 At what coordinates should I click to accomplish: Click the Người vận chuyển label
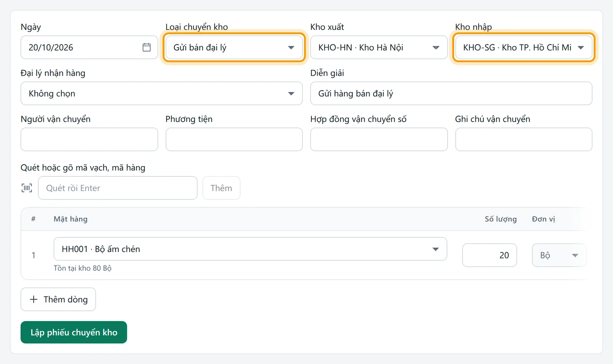coord(56,119)
